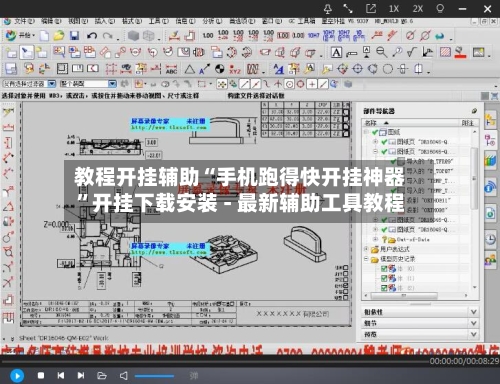Click the magnifier zoom icon in the annotation toolbar
The height and width of the screenshot is (384, 500).
pyautogui.click(x=381, y=52)
